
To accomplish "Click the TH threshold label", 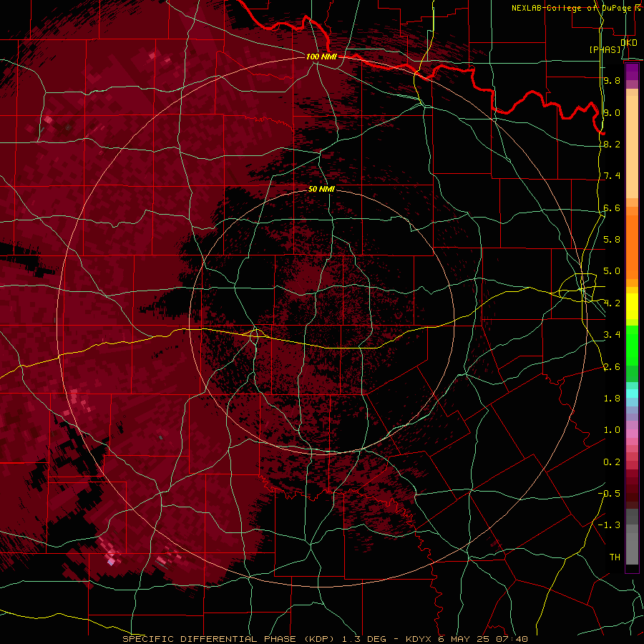I will point(615,557).
